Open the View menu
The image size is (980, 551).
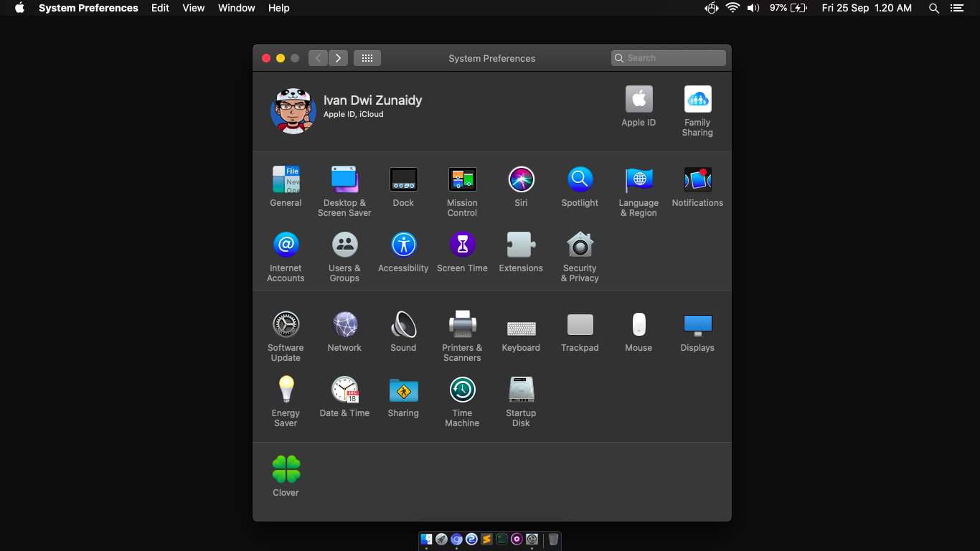194,8
